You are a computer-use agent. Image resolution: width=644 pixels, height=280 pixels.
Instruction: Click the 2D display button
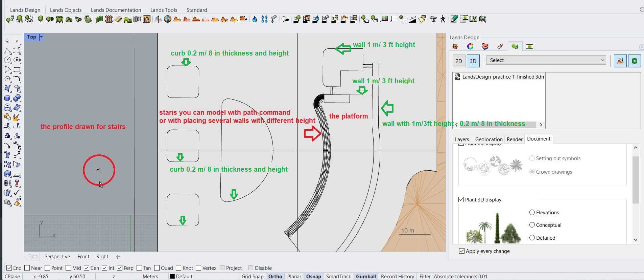point(459,61)
